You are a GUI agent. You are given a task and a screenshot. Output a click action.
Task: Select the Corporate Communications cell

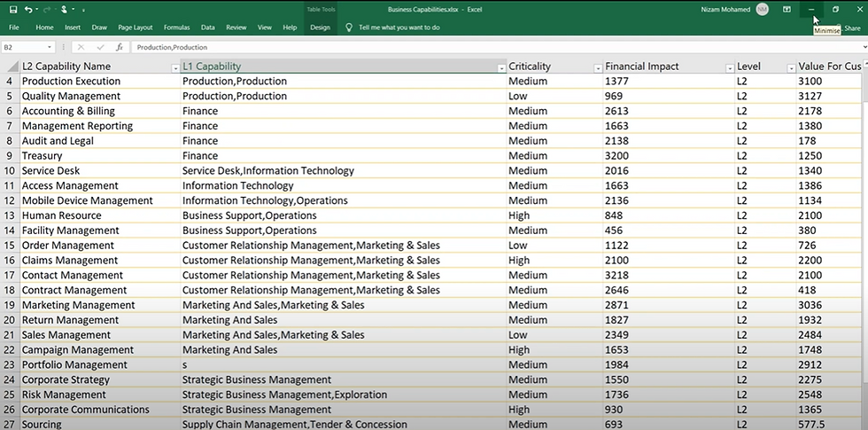(100, 410)
